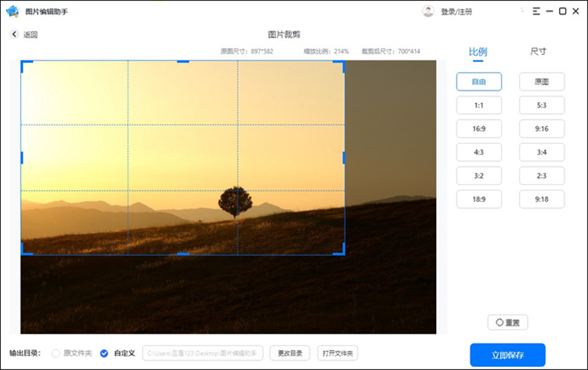Click the output directory path field
Viewport: 588px width, 370px height.
(x=202, y=353)
